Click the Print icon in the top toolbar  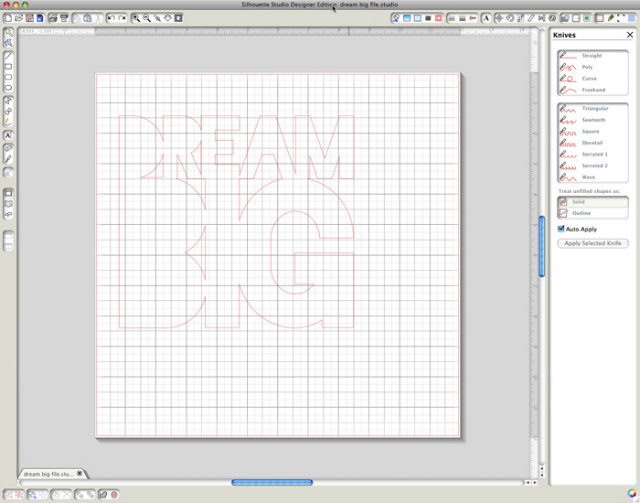click(53, 18)
